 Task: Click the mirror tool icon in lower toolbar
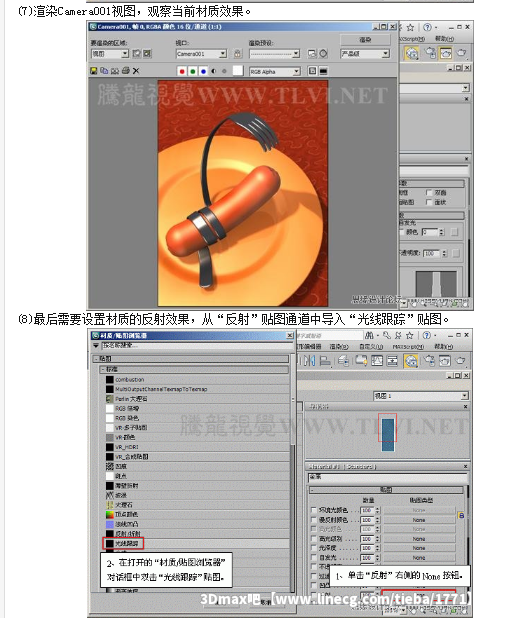(310, 361)
